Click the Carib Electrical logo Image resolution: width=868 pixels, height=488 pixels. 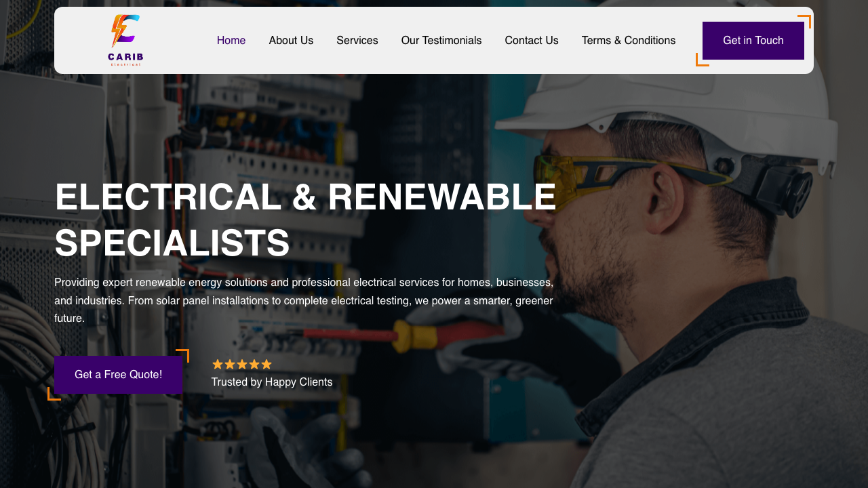pos(124,39)
